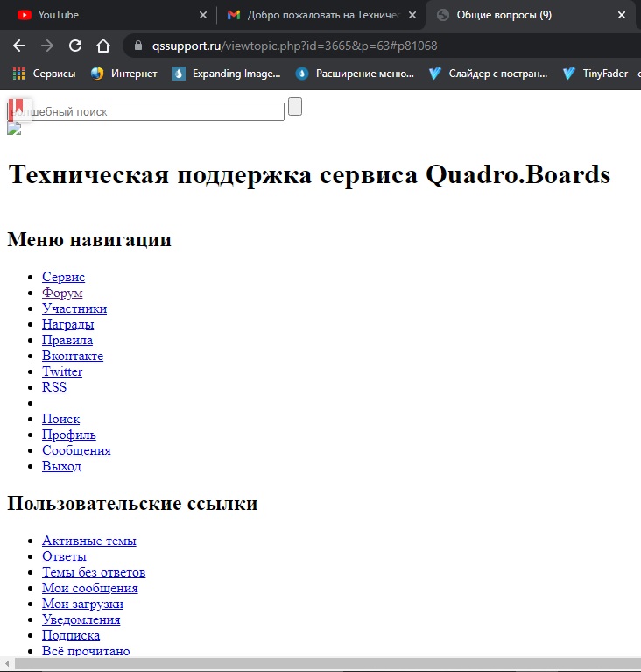Click the Всё прочитано link
This screenshot has height=672, width=641.
click(86, 651)
